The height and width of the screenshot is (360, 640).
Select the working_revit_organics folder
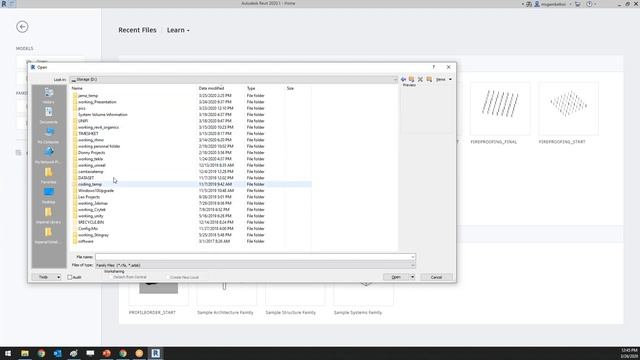point(98,127)
